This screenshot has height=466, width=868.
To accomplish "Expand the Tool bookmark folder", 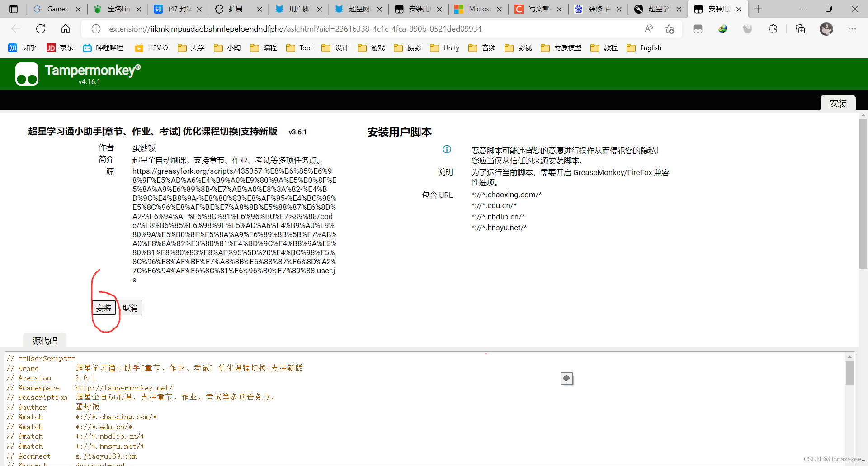I will coord(299,48).
